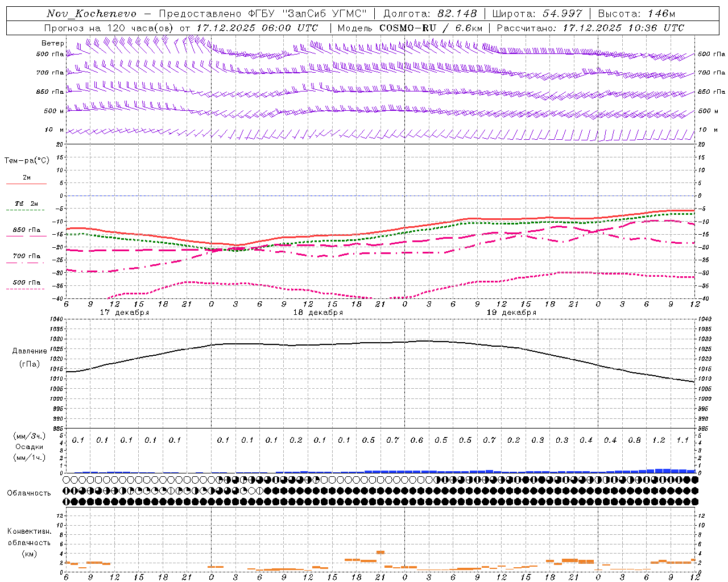Select the latitude value 54.997
Screen dimensions: 728x582
click(x=562, y=14)
